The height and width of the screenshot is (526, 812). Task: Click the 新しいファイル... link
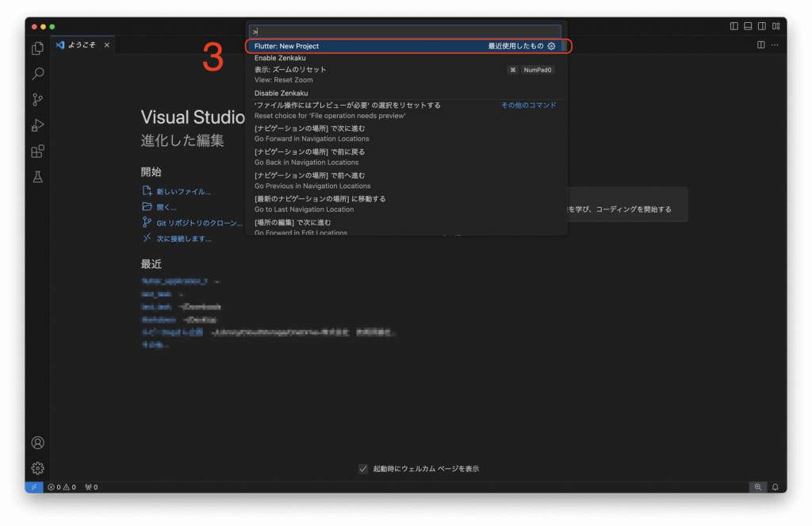(x=184, y=192)
